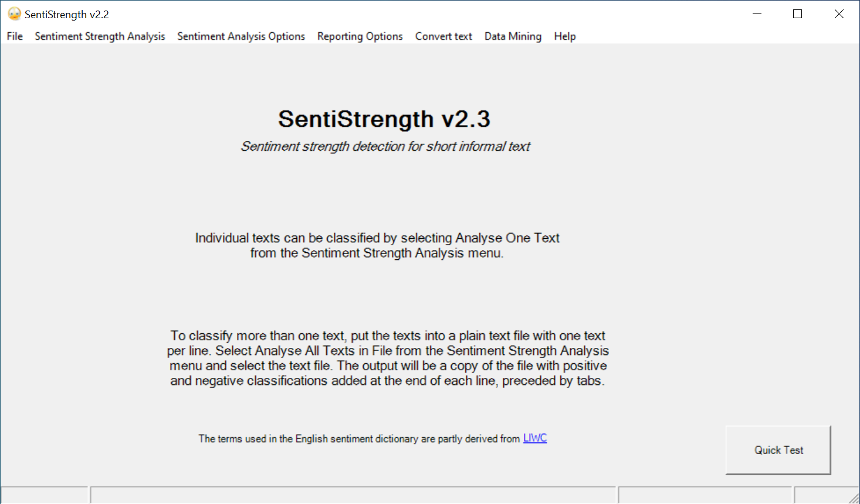Viewport: 860px width, 504px height.
Task: Click the SentiStrength v2.2 window title text
Action: click(67, 15)
